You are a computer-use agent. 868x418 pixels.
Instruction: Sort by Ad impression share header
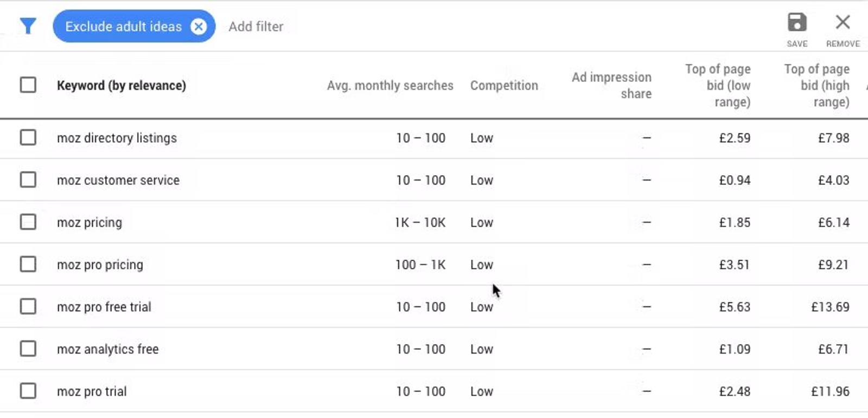tap(611, 86)
